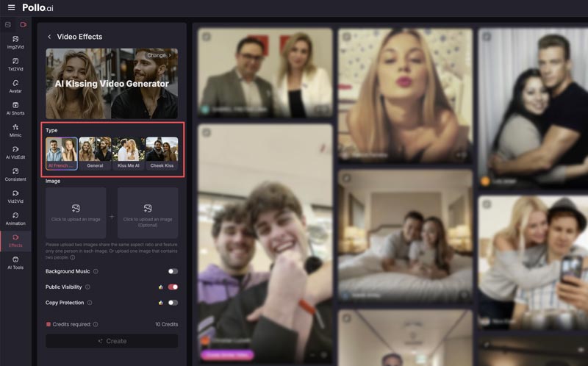Open the AI VidEdit tool
The width and height of the screenshot is (588, 366).
click(15, 153)
